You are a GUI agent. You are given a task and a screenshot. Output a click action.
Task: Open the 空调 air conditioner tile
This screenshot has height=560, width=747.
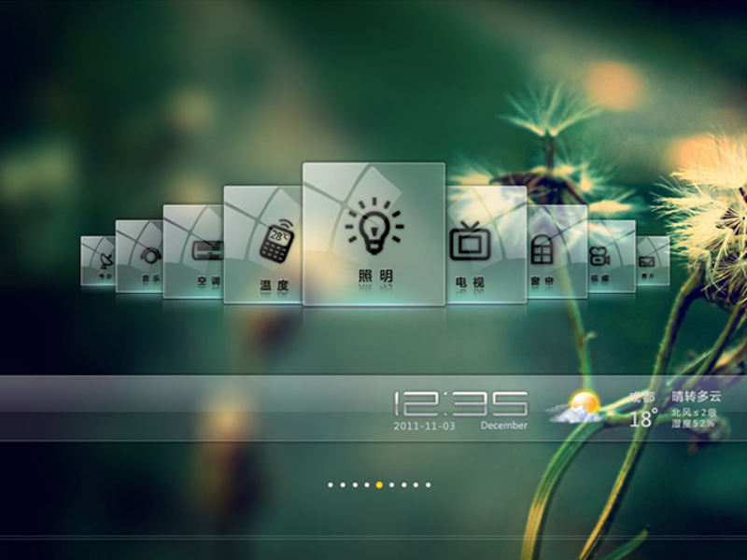[x=194, y=251]
